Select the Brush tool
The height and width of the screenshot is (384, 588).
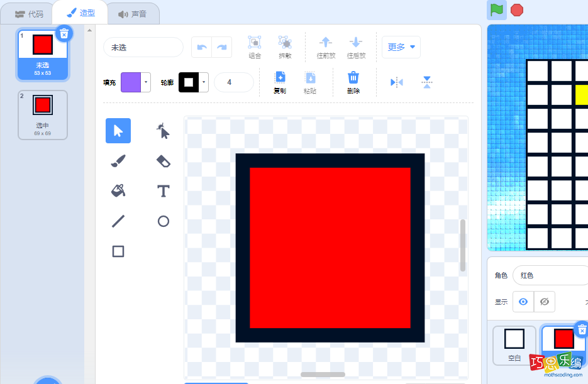click(x=118, y=162)
